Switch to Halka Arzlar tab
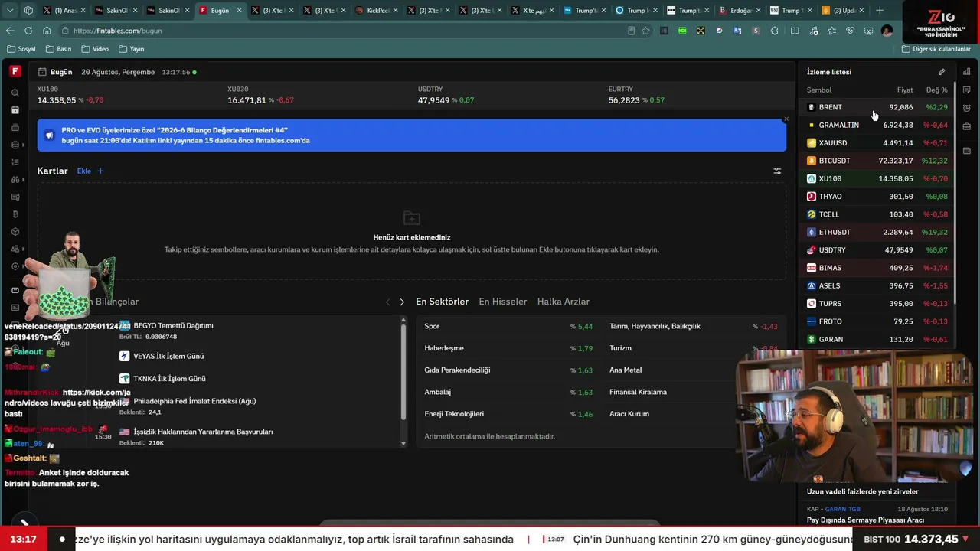 [x=563, y=302]
